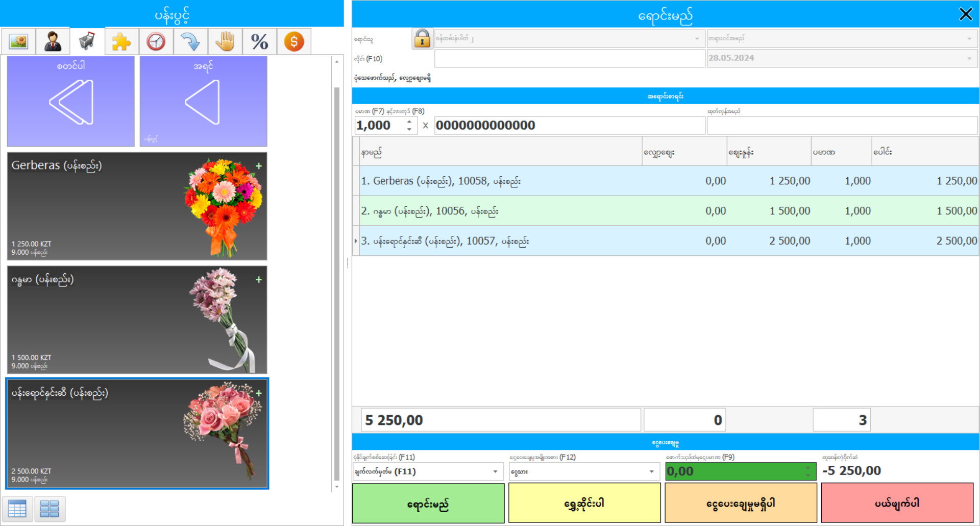The width and height of the screenshot is (980, 526).
Task: Open the receipt type F11 dropdown
Action: pyautogui.click(x=495, y=471)
